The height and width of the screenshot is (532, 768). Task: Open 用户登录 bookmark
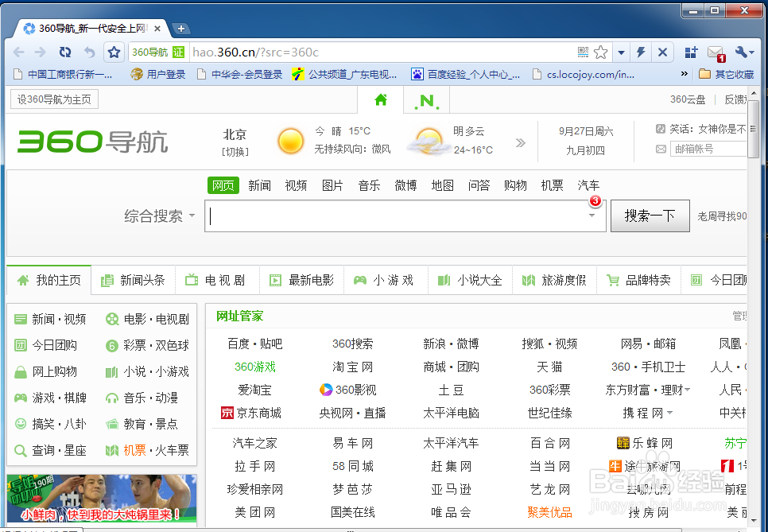(x=158, y=75)
